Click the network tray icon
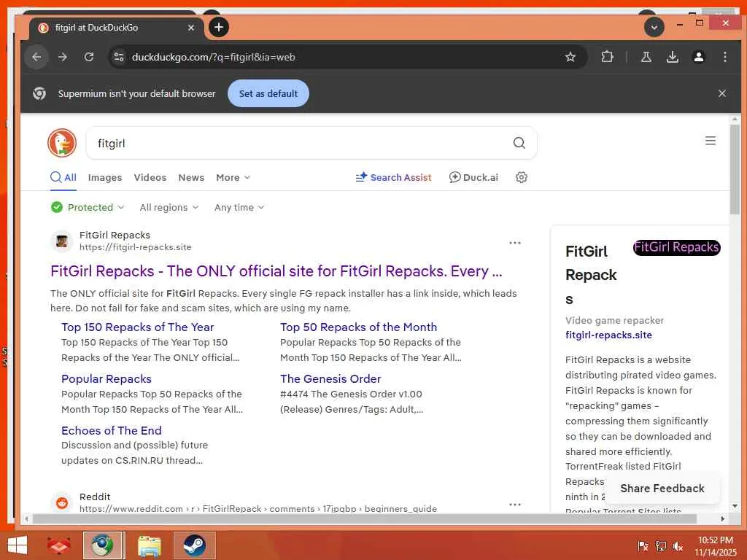Screen dimensions: 747x560 pos(660,546)
